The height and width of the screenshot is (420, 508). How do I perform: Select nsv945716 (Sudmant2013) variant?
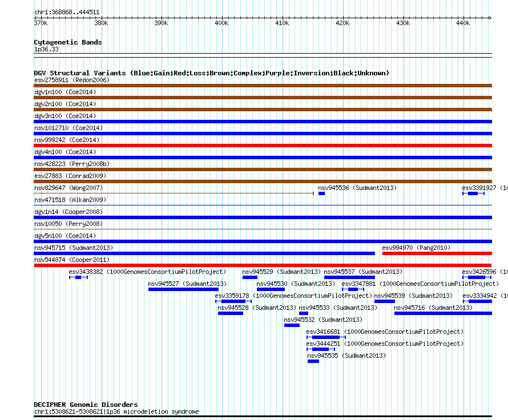click(433, 308)
